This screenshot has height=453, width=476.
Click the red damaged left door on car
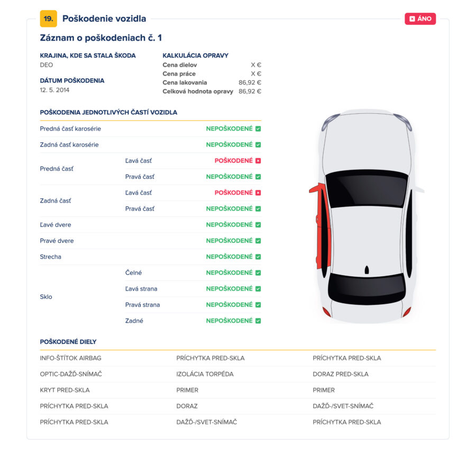coord(323,228)
